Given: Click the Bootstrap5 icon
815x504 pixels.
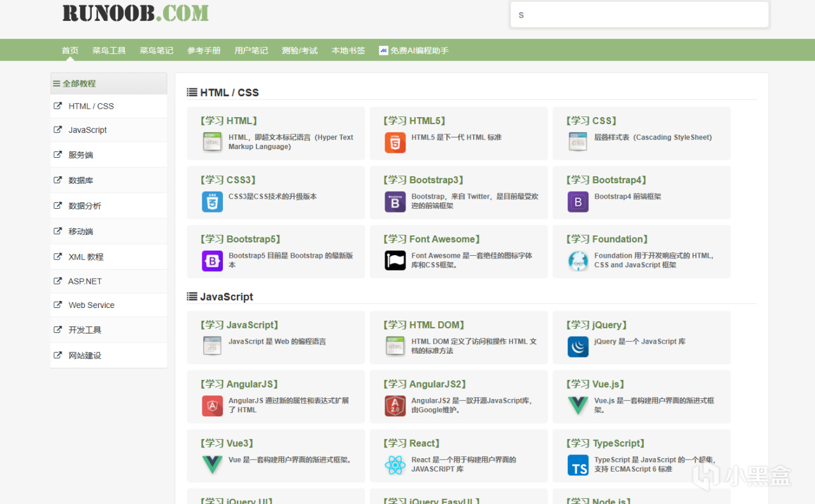Looking at the screenshot, I should (212, 260).
